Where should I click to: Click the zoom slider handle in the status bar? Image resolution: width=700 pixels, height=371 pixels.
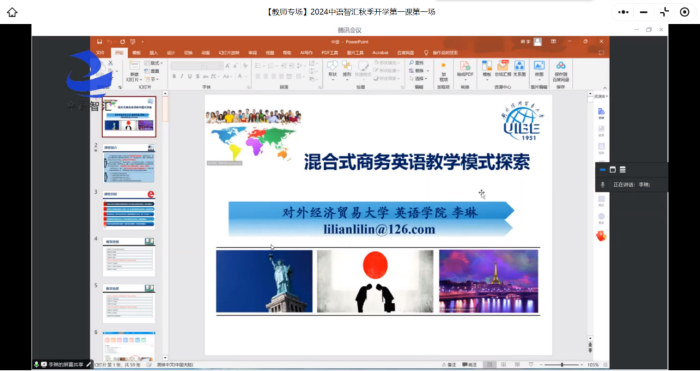click(562, 365)
